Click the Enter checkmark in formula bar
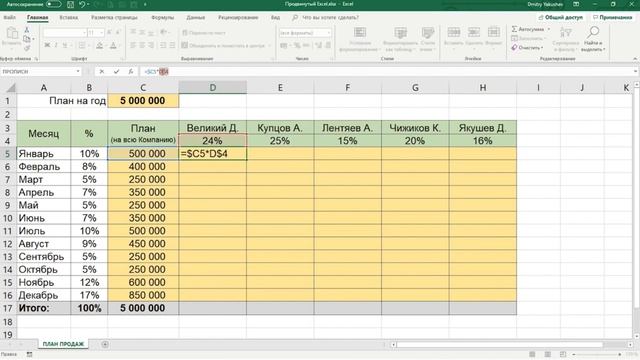This screenshot has width=640, height=360. (x=116, y=71)
